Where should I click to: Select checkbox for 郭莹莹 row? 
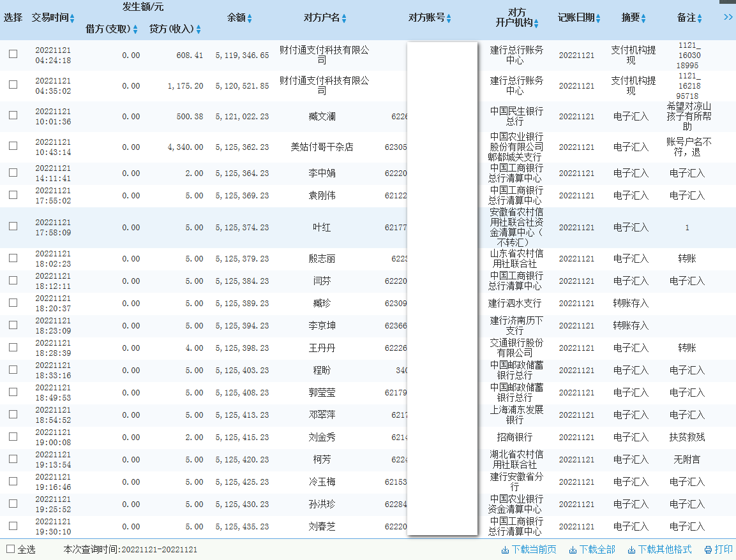coord(13,392)
